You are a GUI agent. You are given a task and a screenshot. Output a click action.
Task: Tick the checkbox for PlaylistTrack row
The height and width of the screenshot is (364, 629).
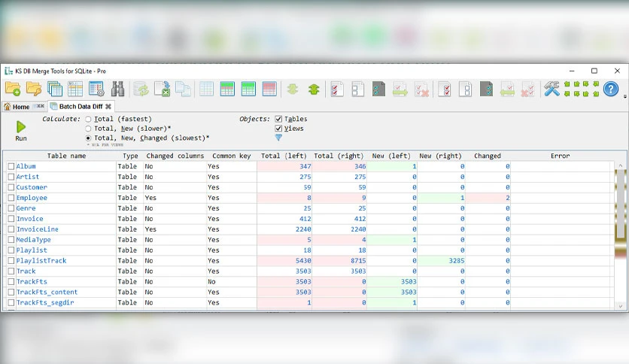click(11, 260)
